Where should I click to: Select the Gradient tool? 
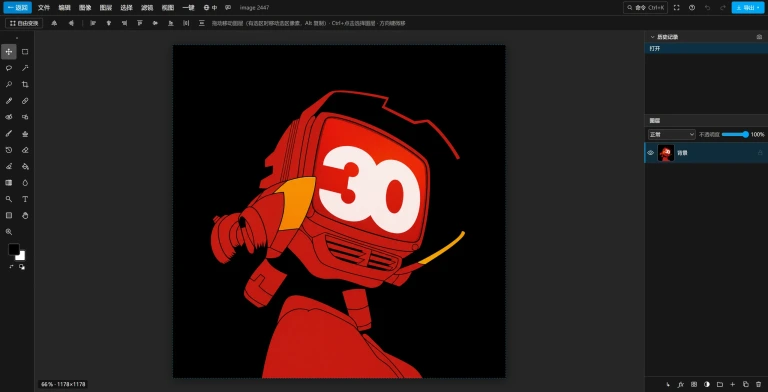tap(9, 183)
